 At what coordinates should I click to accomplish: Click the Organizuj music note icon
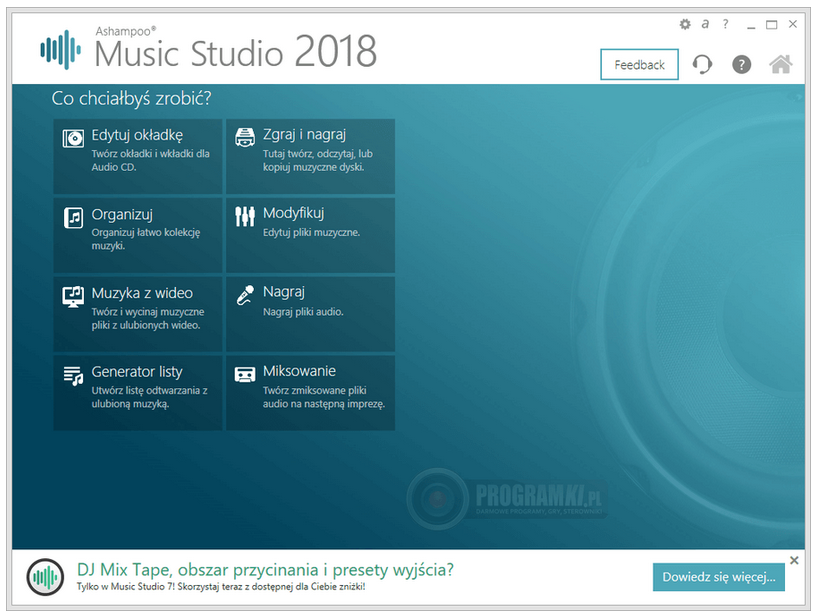(x=73, y=218)
